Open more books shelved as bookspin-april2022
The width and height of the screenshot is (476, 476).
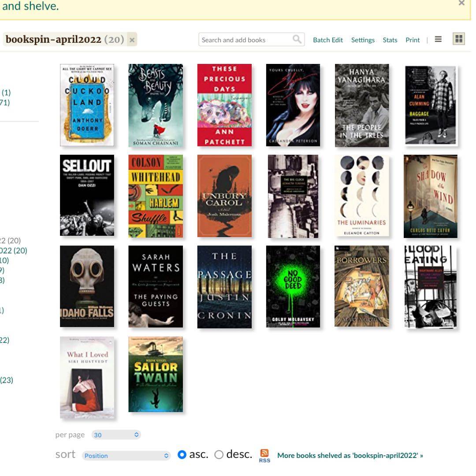pyautogui.click(x=350, y=455)
